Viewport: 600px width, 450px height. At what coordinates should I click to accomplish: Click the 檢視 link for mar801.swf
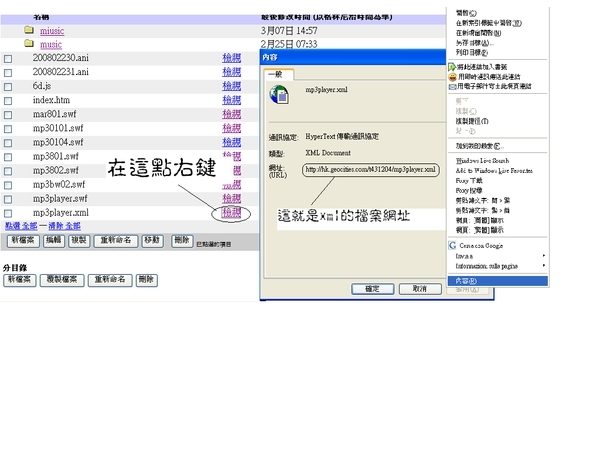232,114
